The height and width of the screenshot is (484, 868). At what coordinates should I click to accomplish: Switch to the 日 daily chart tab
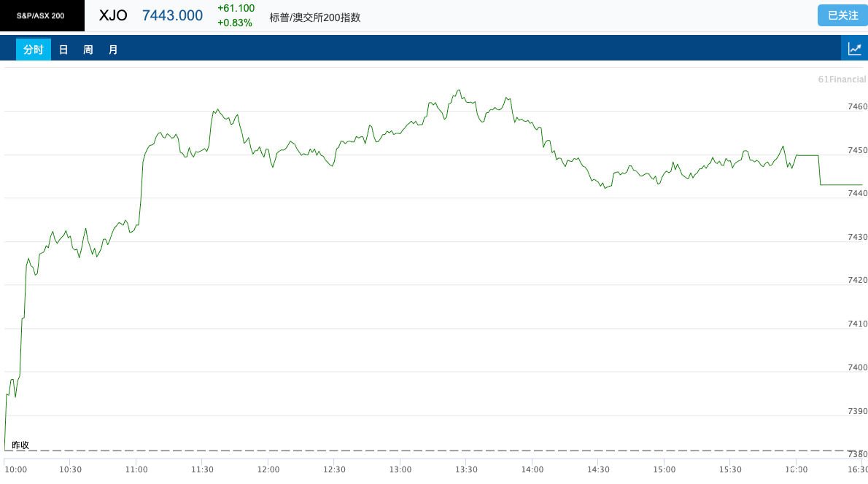pyautogui.click(x=63, y=50)
